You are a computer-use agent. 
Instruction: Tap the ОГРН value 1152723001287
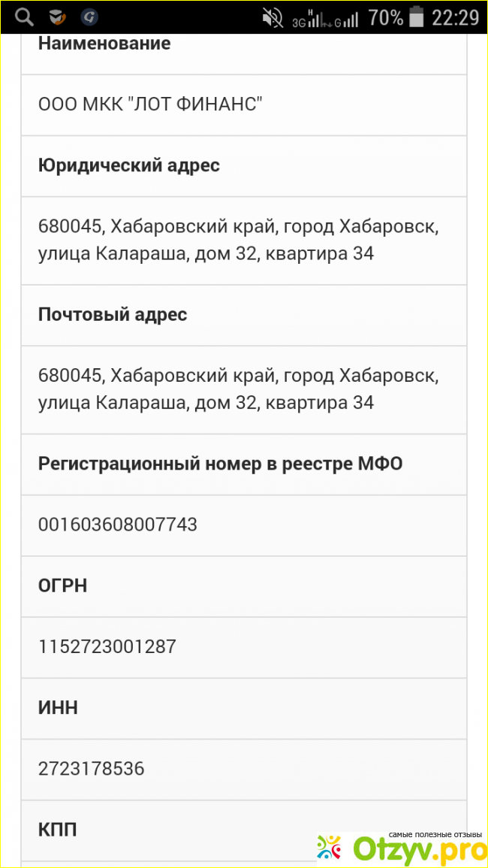pyautogui.click(x=107, y=646)
